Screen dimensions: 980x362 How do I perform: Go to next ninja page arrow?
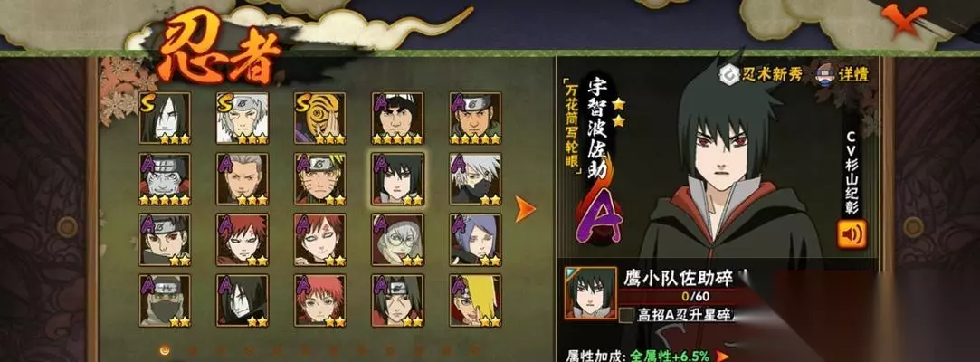(x=525, y=209)
